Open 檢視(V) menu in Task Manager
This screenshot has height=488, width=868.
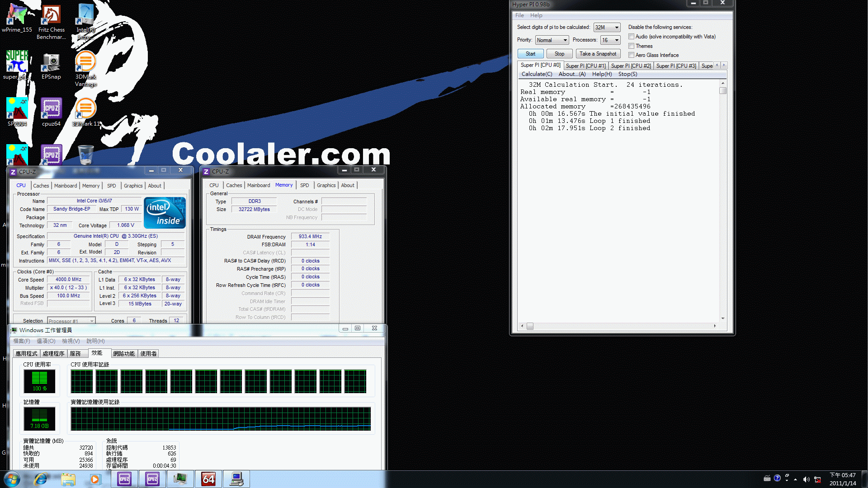click(71, 341)
